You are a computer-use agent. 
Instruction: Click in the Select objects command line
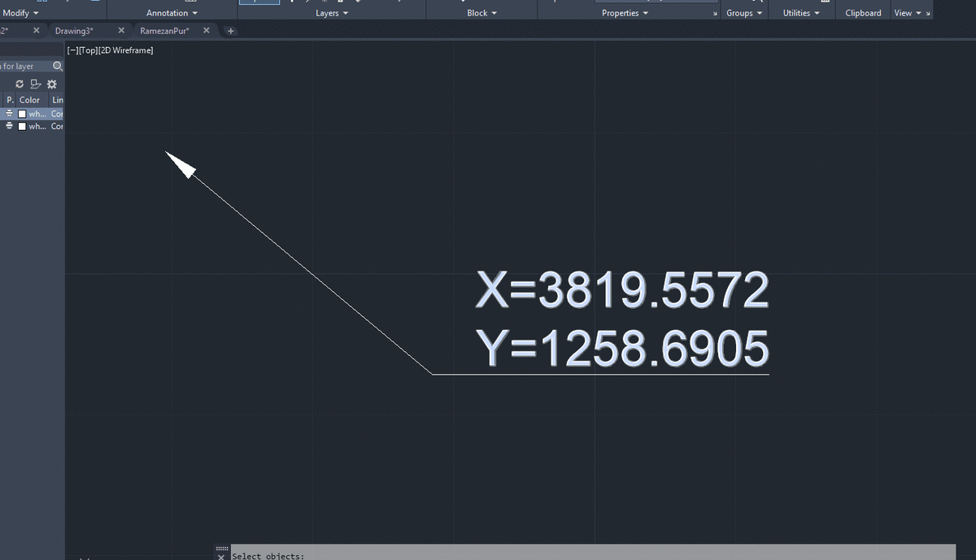tap(593, 553)
